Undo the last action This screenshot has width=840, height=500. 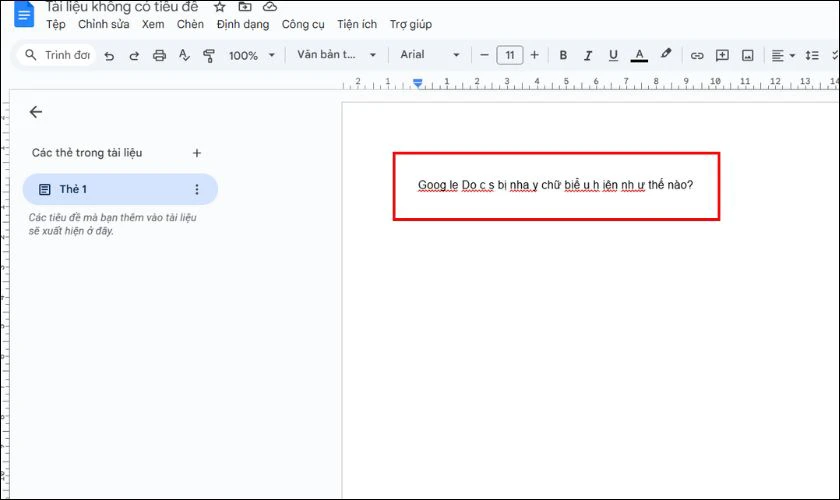point(109,55)
